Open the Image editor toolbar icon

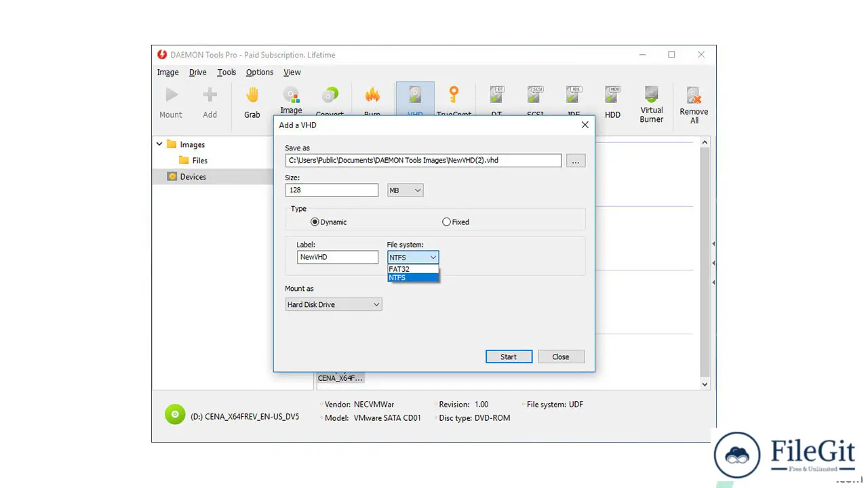click(291, 95)
